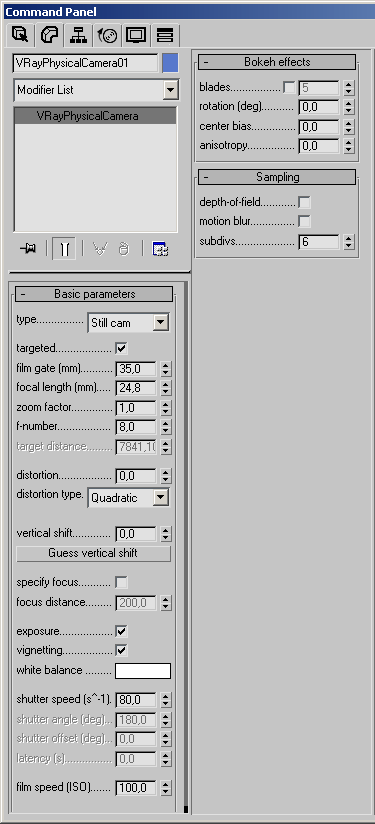Viewport: 375px width, 824px height.
Task: Switch to the Modify panel tab
Action: coord(50,35)
